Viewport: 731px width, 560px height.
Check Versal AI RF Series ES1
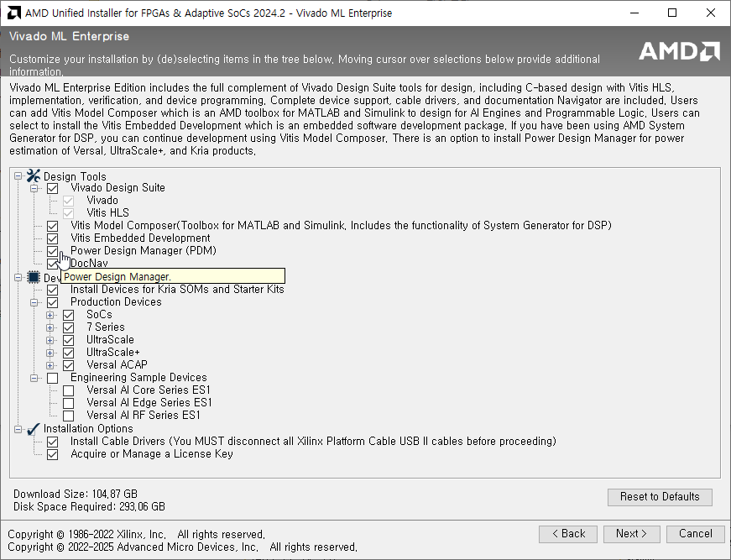coord(68,416)
